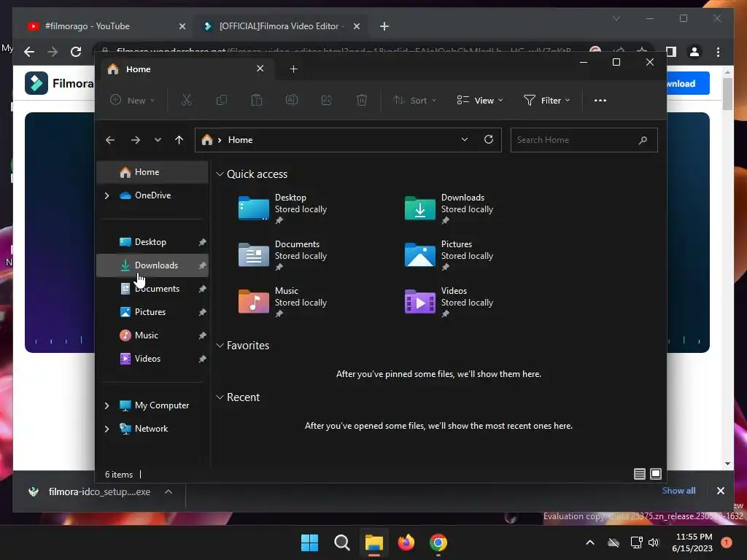The image size is (747, 560).
Task: Click Chrome back arrow button
Action: point(29,52)
